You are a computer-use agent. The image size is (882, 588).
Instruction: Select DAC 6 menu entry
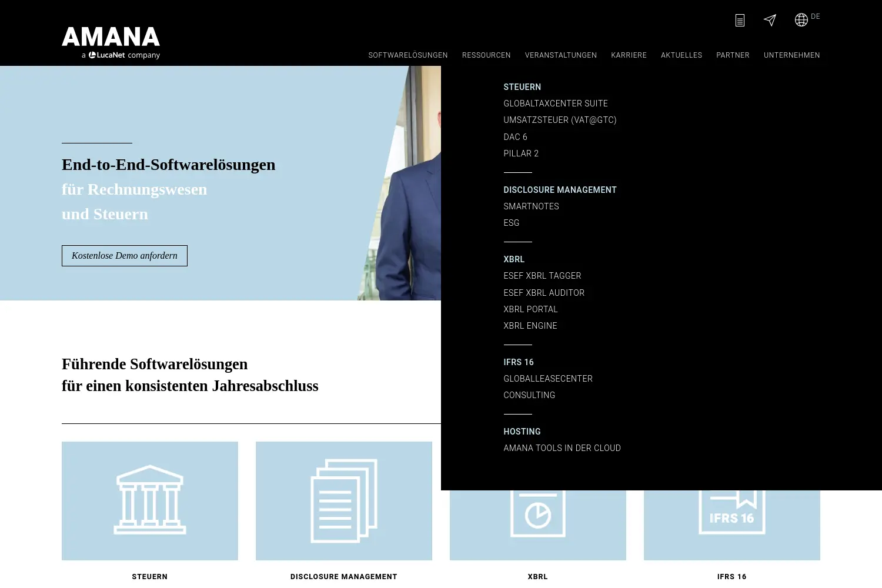pyautogui.click(x=515, y=137)
